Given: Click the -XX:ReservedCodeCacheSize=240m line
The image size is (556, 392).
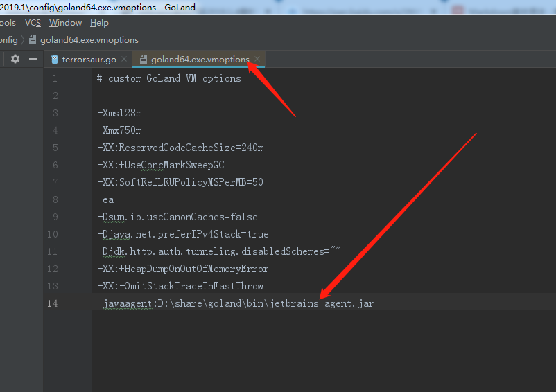Looking at the screenshot, I should [x=180, y=148].
